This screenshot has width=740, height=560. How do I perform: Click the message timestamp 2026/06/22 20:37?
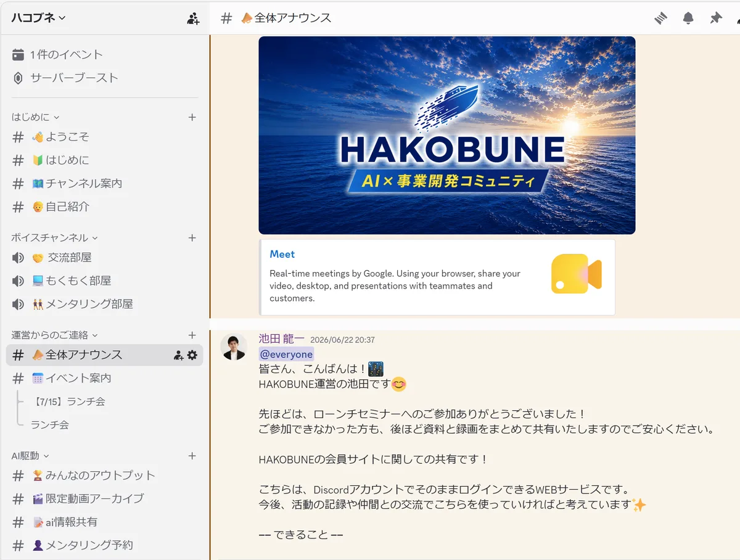[342, 340]
